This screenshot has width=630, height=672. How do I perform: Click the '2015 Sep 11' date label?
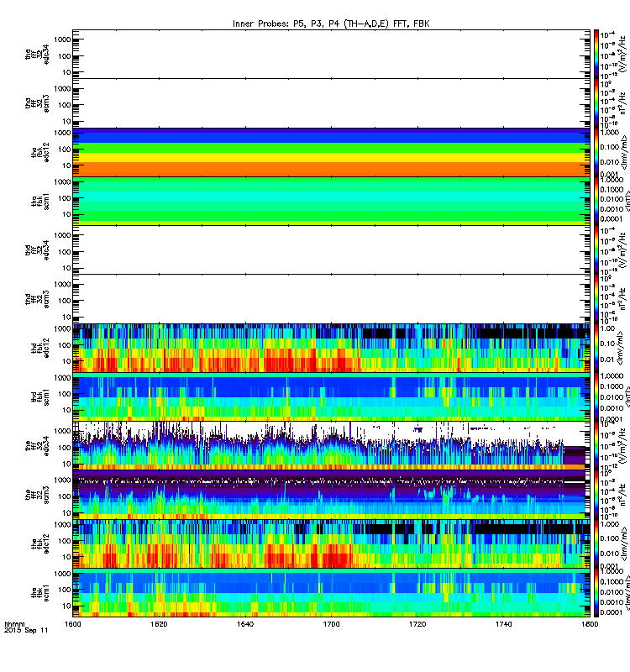click(26, 631)
